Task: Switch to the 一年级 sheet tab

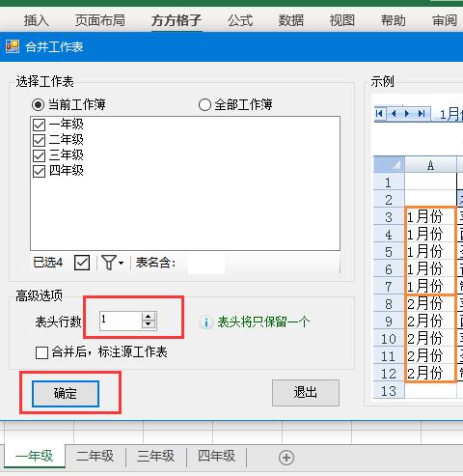Action: [x=35, y=456]
